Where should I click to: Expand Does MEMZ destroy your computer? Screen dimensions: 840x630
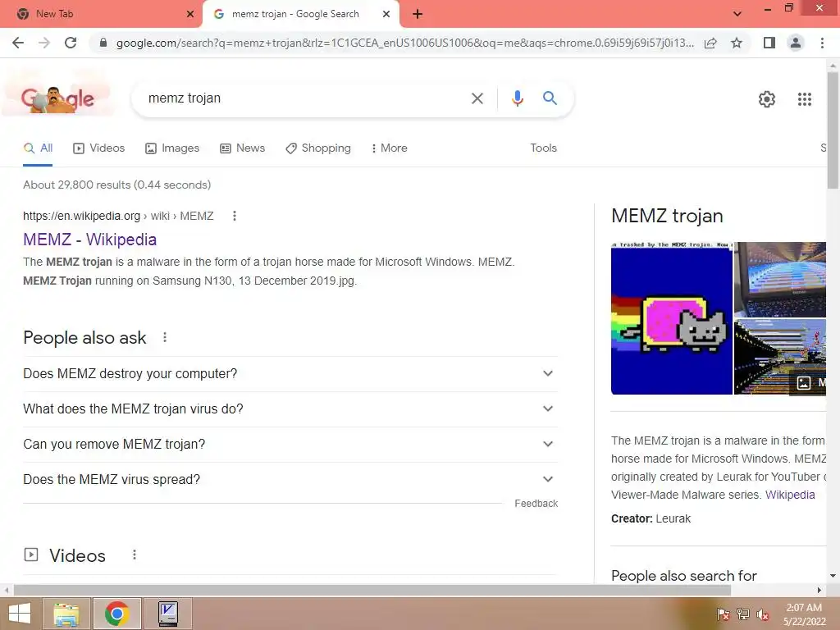[290, 373]
